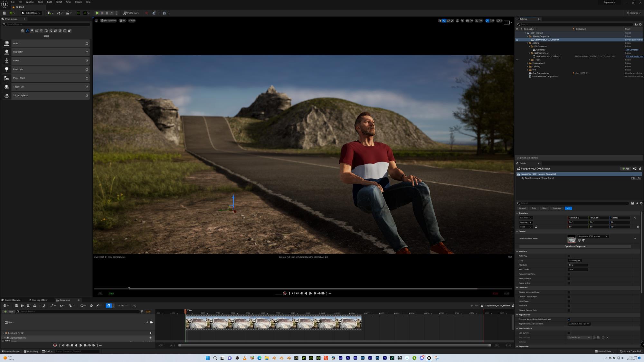Image resolution: width=644 pixels, height=362 pixels.
Task: Click Save sequence icon in Sequencer toolbar
Action: (x=16, y=306)
